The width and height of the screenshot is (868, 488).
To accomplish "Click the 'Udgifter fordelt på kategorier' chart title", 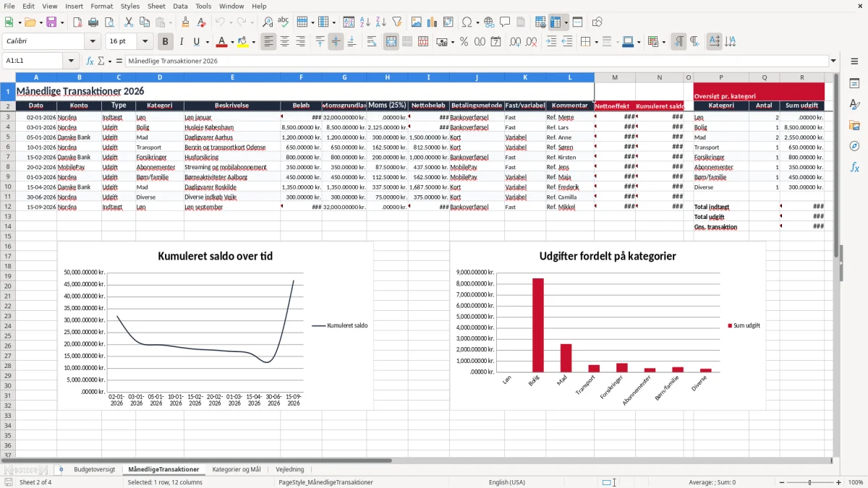I will 608,256.
